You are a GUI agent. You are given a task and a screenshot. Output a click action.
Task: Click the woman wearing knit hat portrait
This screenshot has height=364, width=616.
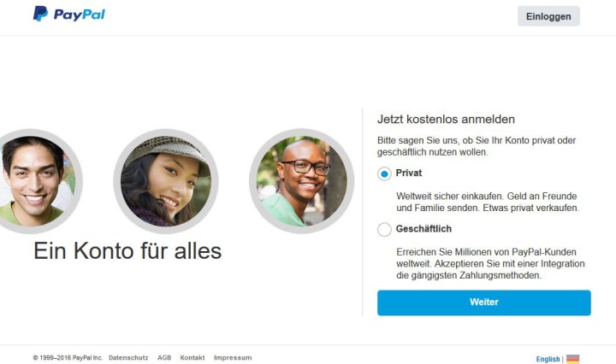click(166, 181)
